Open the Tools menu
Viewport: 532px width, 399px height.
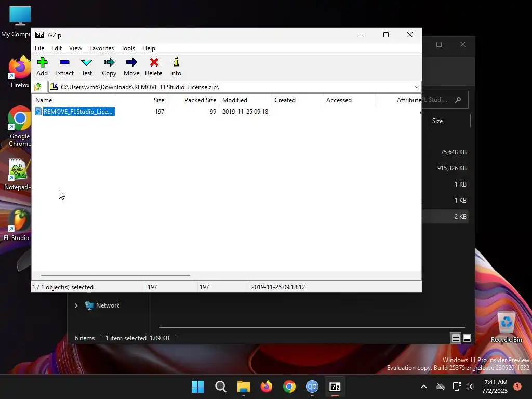coord(128,48)
